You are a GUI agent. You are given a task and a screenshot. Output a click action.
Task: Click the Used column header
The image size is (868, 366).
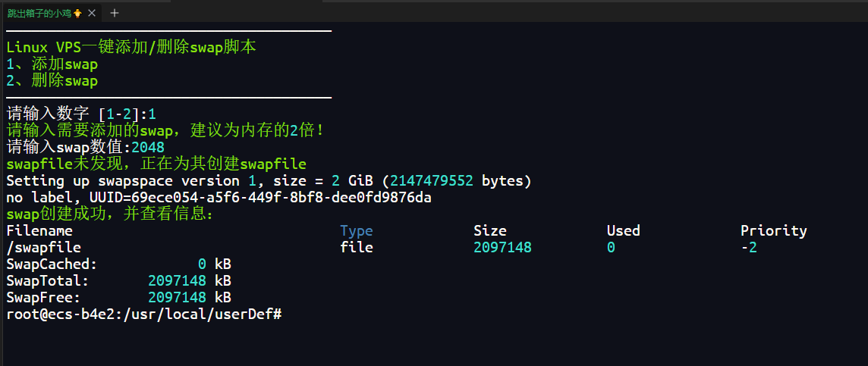624,231
